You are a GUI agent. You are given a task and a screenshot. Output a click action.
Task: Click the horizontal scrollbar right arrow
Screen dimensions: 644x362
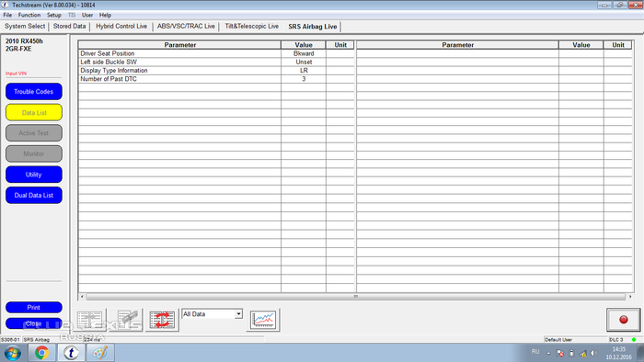pos(630,297)
